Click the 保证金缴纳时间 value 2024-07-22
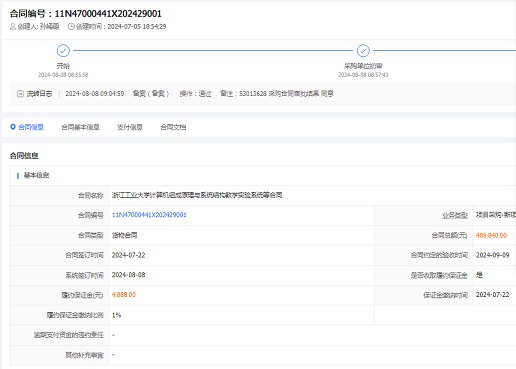 coord(492,295)
